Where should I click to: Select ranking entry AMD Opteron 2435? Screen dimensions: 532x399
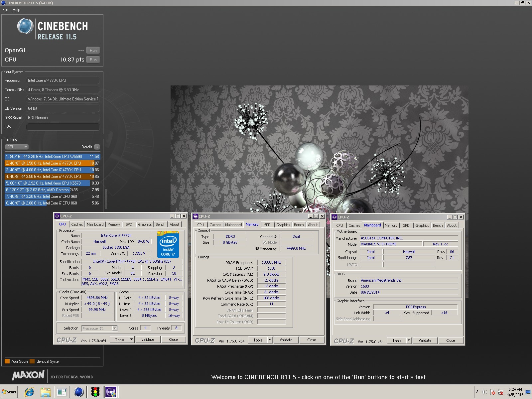[x=52, y=190]
